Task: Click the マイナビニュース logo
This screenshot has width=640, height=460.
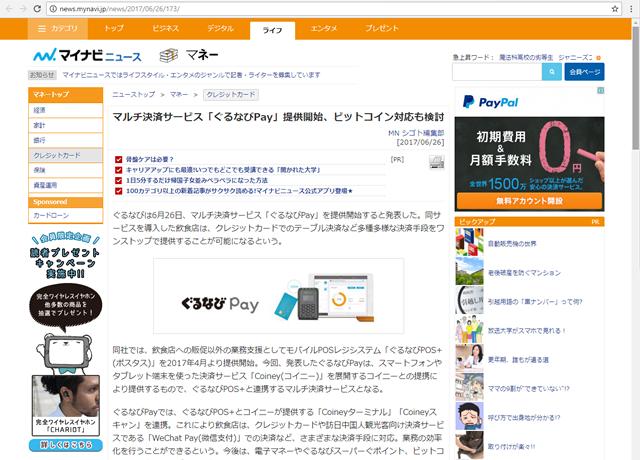Action: tap(85, 55)
